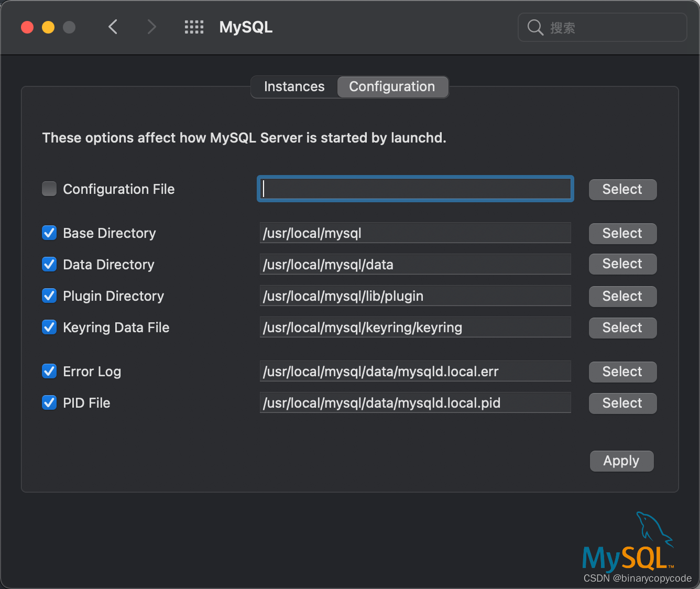Image resolution: width=700 pixels, height=589 pixels.
Task: Apply the configuration changes
Action: 621,461
